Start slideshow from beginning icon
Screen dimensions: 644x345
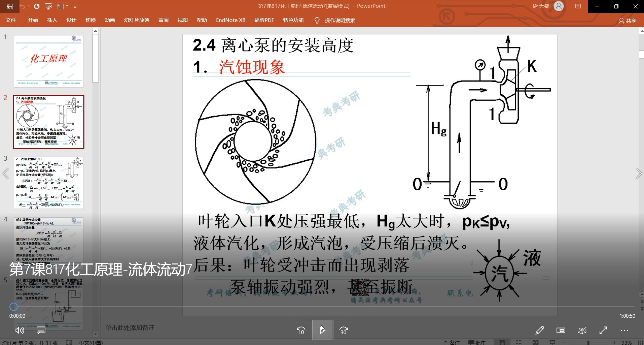tap(48, 6)
